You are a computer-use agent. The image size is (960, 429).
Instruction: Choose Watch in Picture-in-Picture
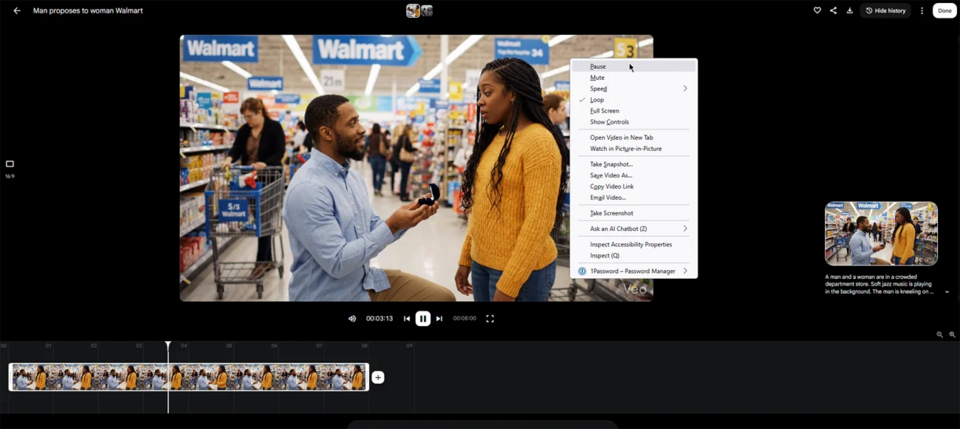[x=634, y=149]
